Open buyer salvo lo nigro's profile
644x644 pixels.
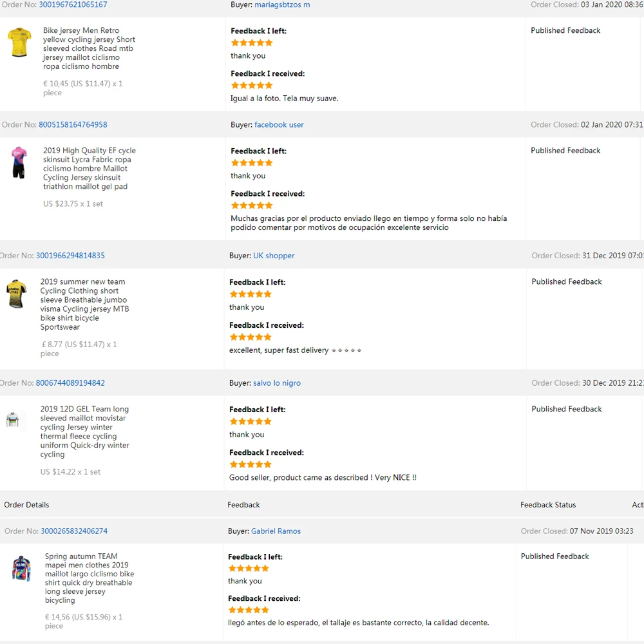(x=277, y=383)
